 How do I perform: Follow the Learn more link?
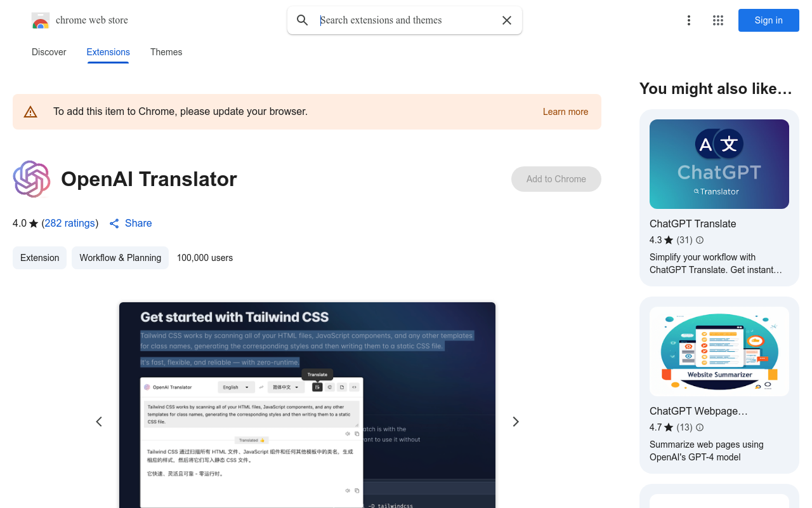(x=565, y=112)
